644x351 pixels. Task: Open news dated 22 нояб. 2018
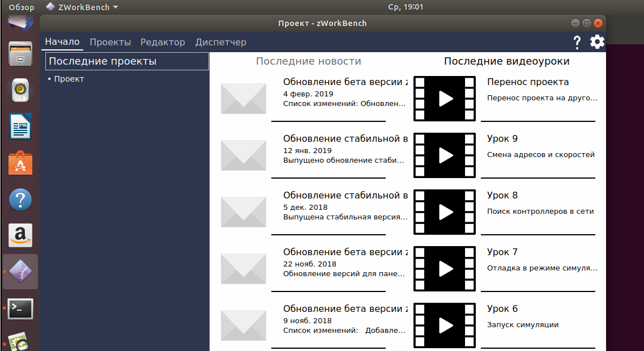[344, 264]
